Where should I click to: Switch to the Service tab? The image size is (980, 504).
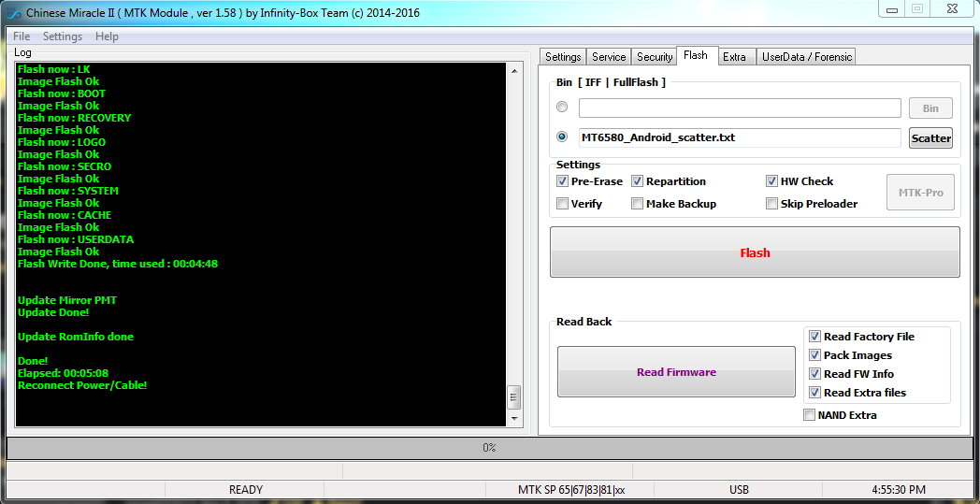[x=609, y=57]
